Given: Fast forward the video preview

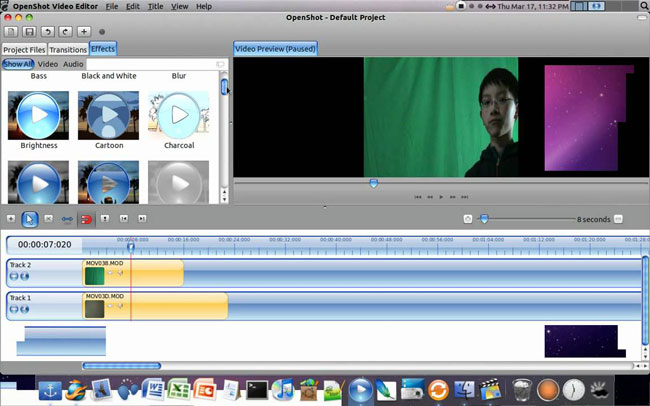Looking at the screenshot, I should pyautogui.click(x=453, y=197).
